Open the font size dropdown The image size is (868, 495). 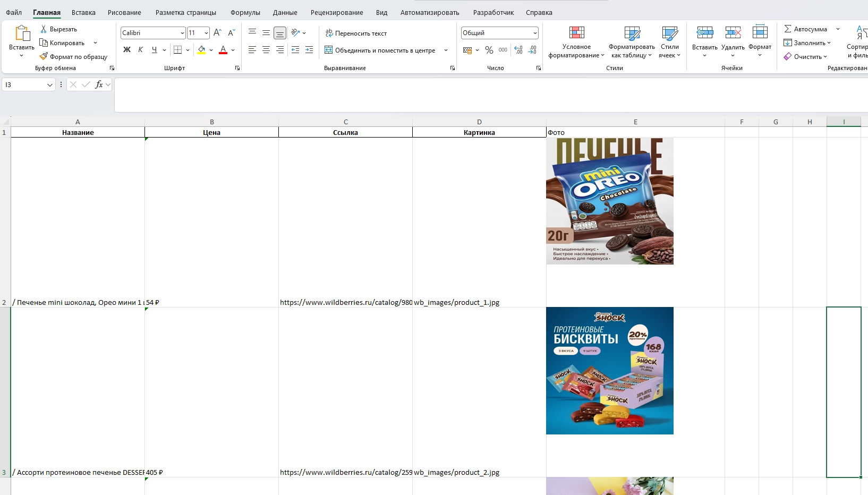click(206, 33)
